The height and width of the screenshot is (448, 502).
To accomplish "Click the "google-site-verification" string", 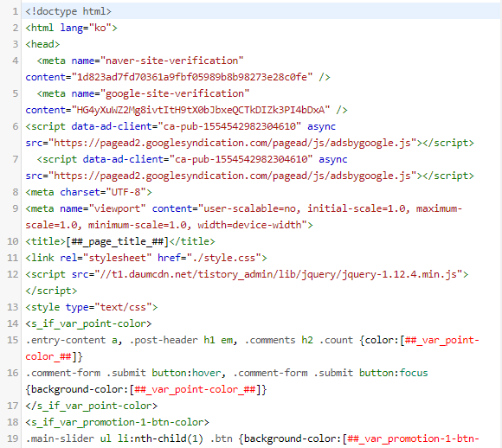I will tap(175, 93).
